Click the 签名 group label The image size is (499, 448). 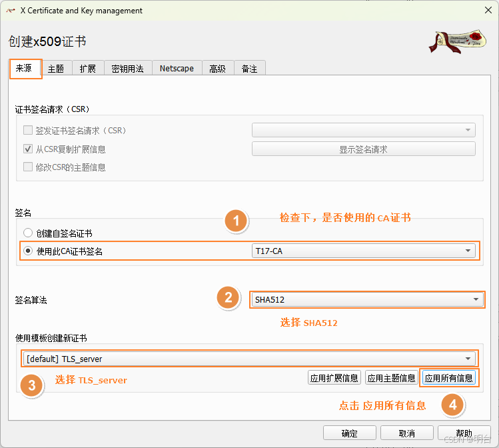click(x=23, y=213)
